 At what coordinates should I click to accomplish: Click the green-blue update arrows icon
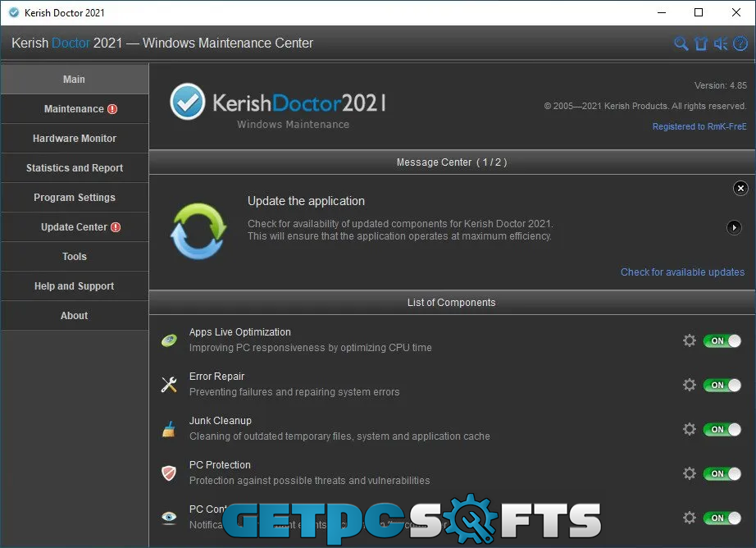198,231
